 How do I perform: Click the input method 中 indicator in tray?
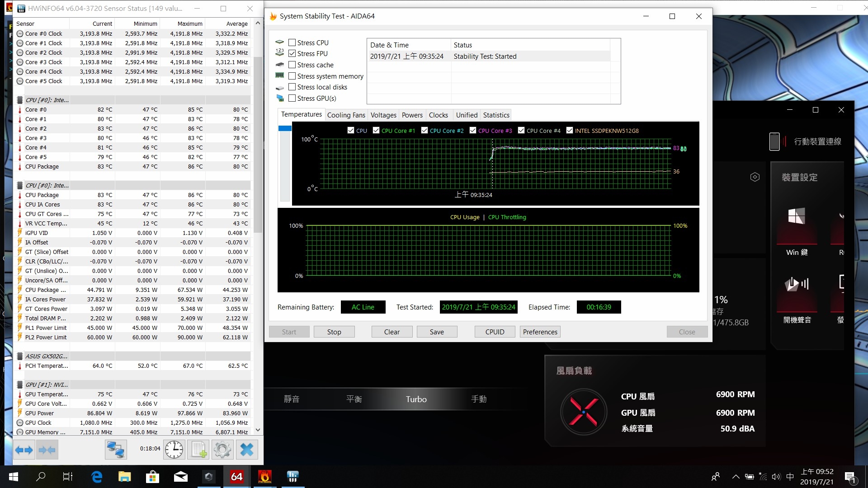click(x=790, y=477)
